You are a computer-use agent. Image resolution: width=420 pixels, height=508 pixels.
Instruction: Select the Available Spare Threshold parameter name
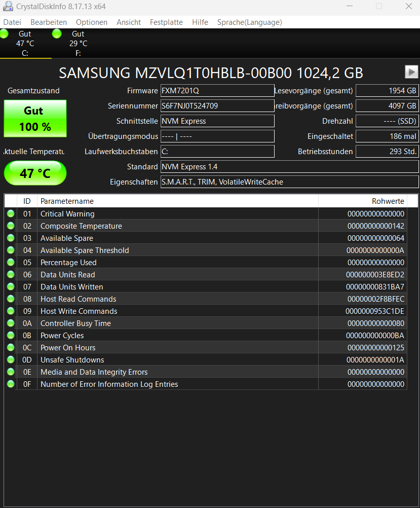[85, 250]
